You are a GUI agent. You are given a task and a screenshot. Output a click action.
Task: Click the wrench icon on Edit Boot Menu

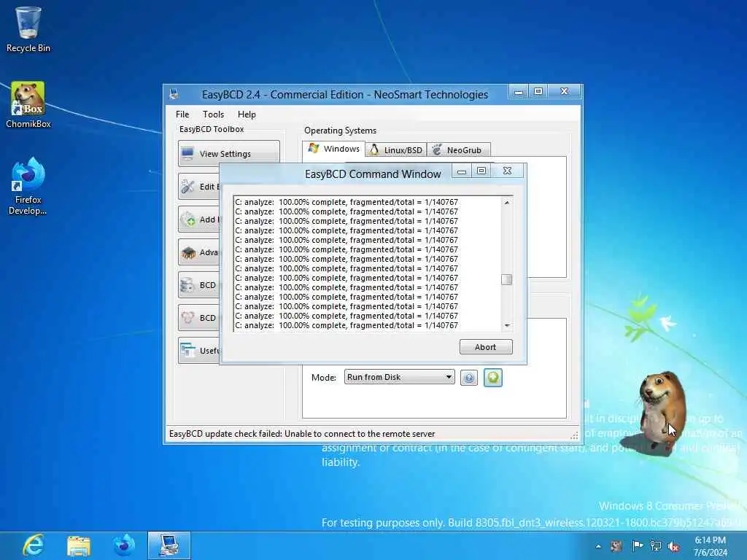188,186
